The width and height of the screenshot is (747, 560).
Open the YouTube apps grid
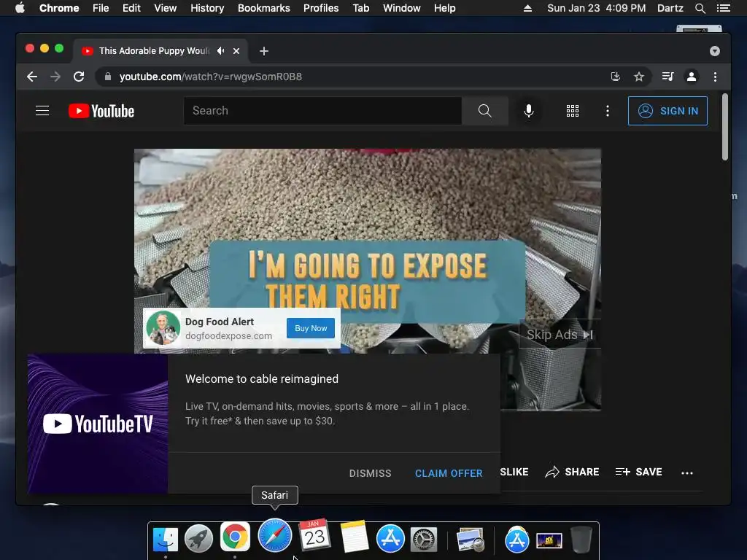[572, 111]
